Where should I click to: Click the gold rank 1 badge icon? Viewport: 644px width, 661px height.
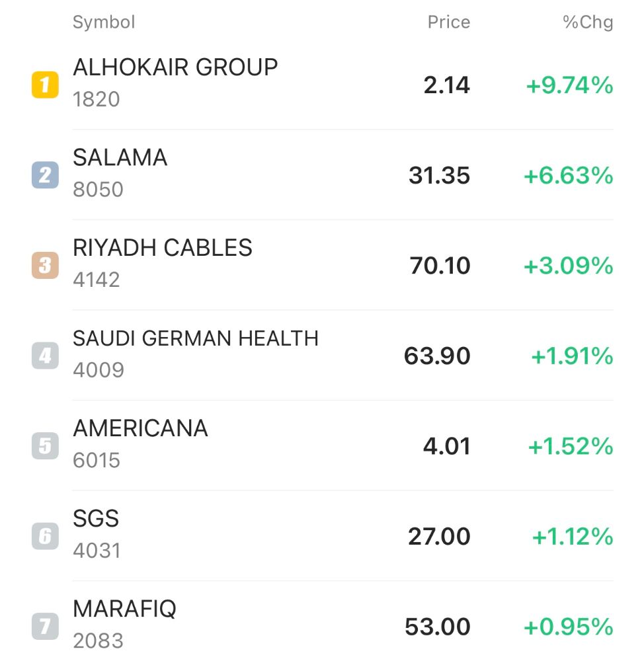45,85
